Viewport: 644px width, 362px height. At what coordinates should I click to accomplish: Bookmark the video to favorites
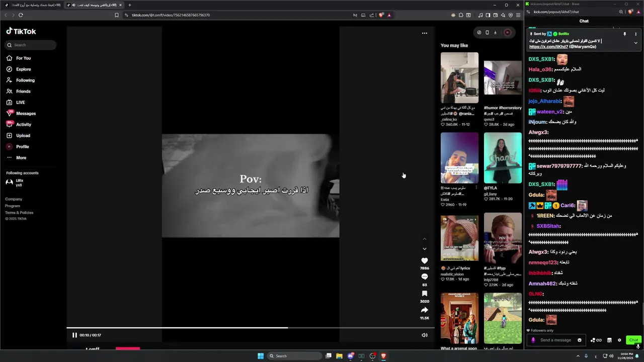[424, 294]
